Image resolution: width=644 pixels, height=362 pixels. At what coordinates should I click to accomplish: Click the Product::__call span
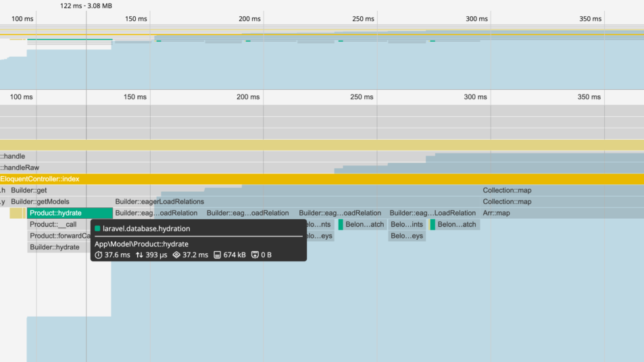coord(53,224)
